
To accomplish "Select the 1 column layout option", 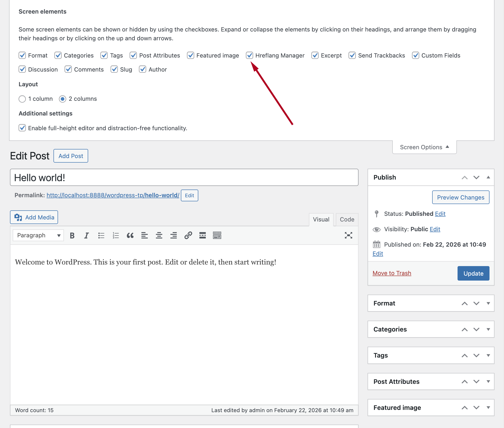I will point(22,99).
